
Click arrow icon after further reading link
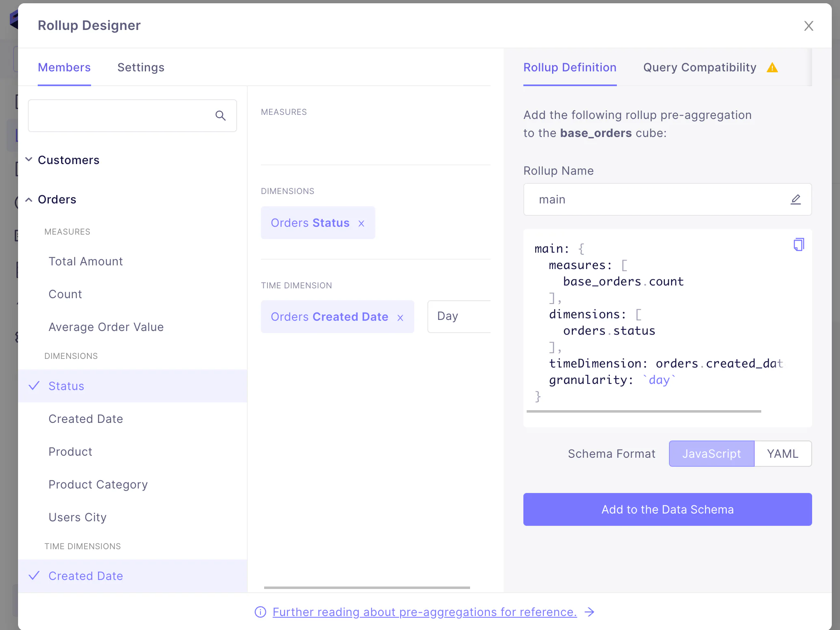[x=589, y=612]
